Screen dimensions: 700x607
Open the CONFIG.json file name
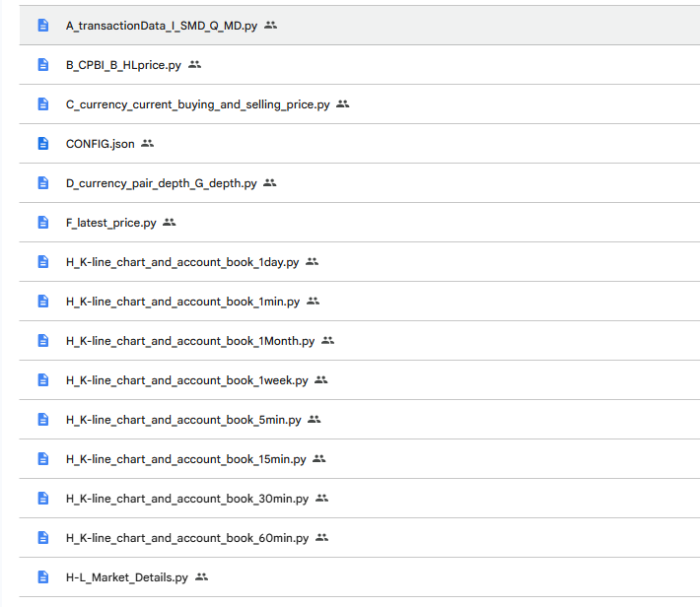100,144
